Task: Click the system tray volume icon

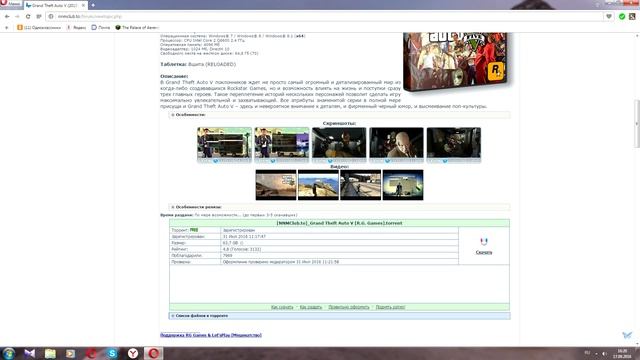Action: click(x=604, y=353)
